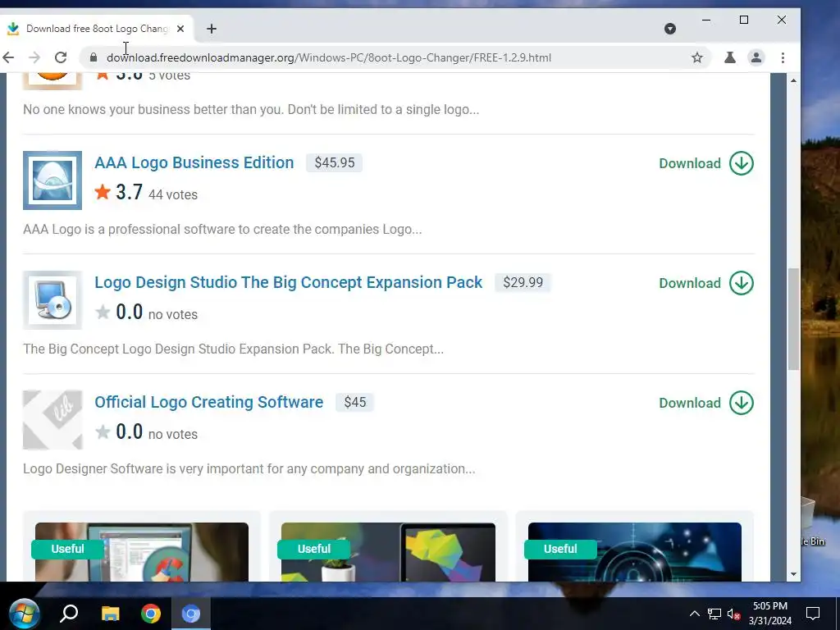840x630 pixels.
Task: Click the 44 votes text
Action: click(x=173, y=194)
